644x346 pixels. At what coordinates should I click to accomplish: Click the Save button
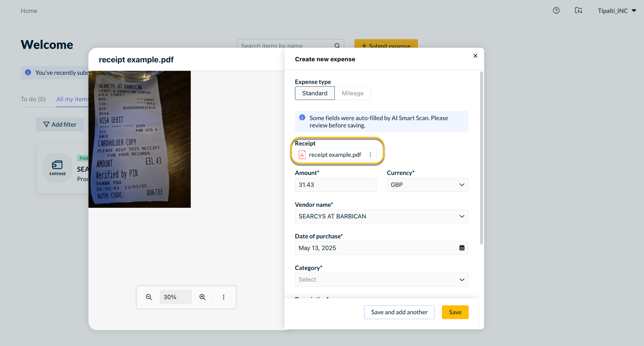(455, 312)
